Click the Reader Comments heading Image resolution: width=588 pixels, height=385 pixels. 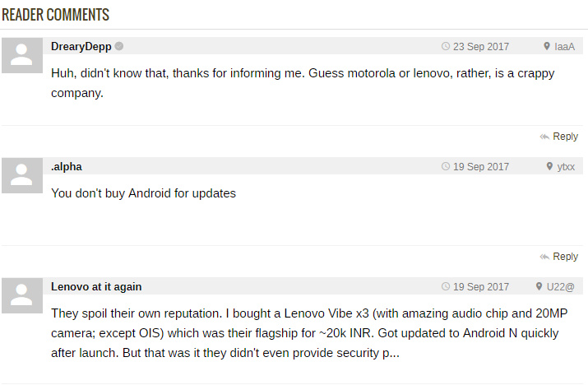click(x=55, y=15)
